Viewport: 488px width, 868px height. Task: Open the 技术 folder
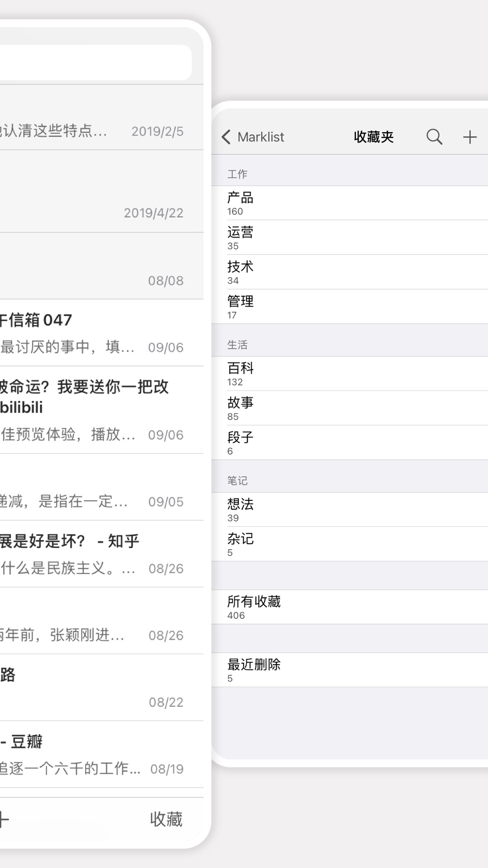(350, 272)
